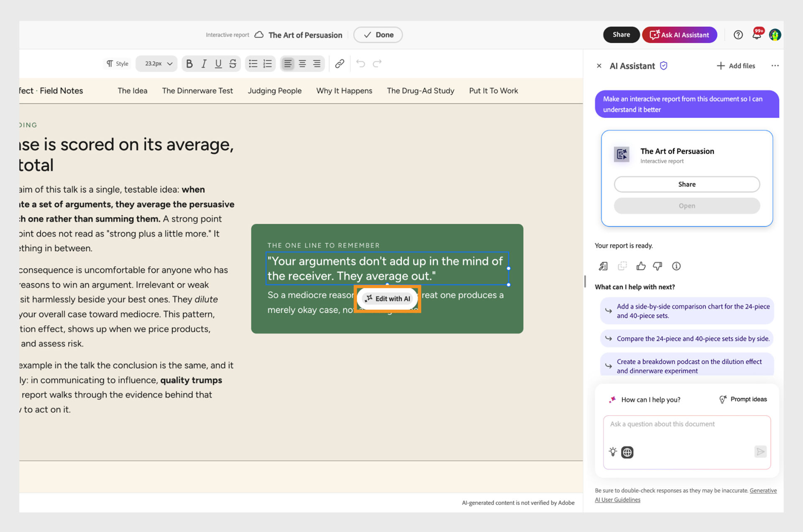Toggle italic text formatting
803x532 pixels.
[204, 64]
